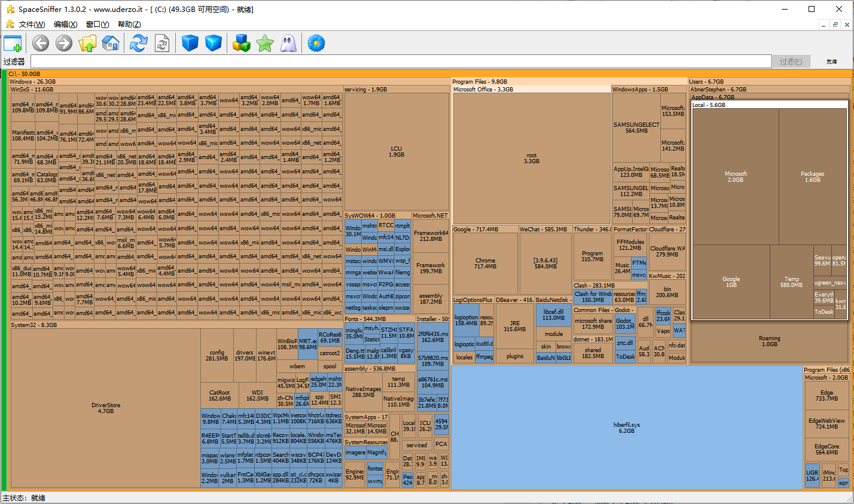Perform a new master scan
The height and width of the screenshot is (504, 854).
coord(139,43)
